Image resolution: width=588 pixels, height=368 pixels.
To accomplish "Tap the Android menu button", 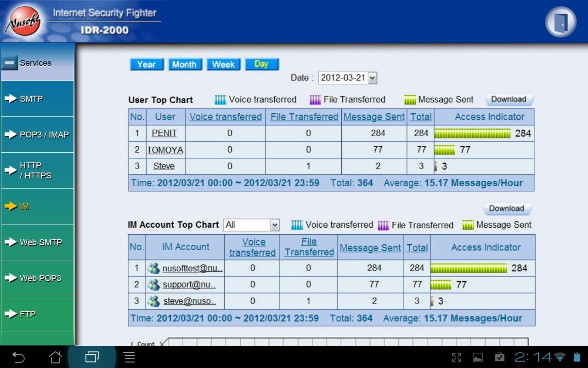I will (130, 357).
